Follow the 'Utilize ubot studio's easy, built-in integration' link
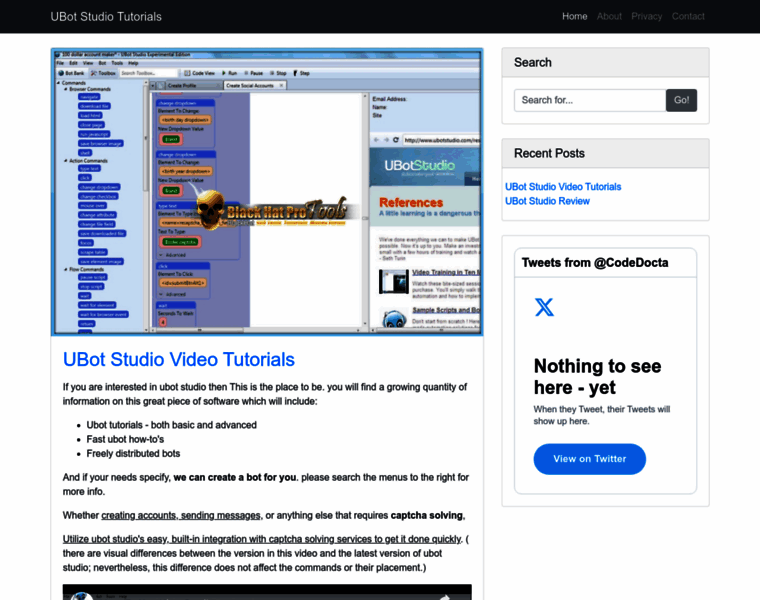Screen dimensions: 760x600 [262, 539]
